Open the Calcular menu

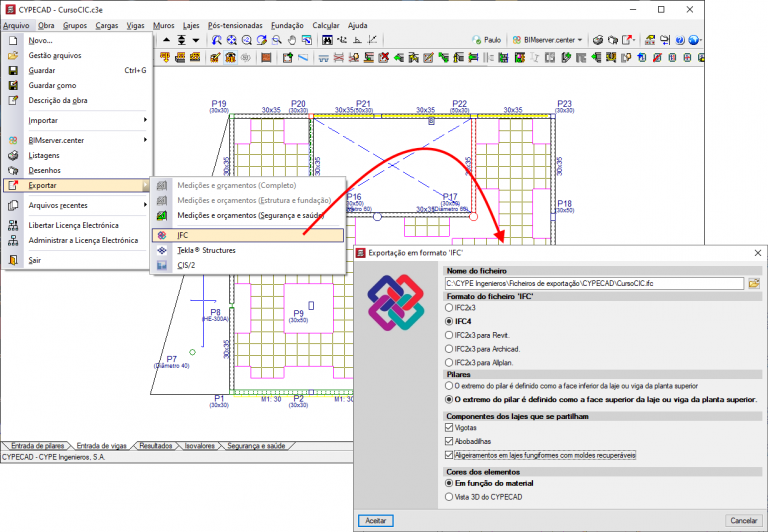coord(326,25)
